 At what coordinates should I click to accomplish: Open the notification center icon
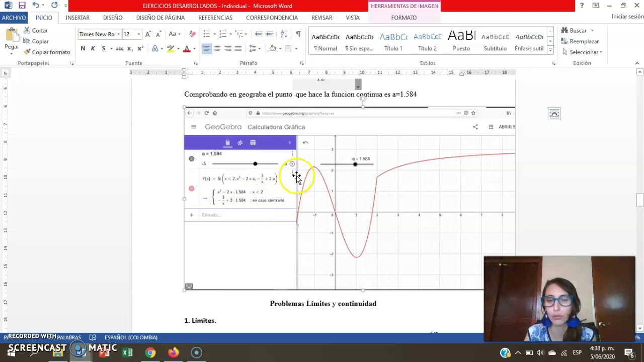(629, 352)
